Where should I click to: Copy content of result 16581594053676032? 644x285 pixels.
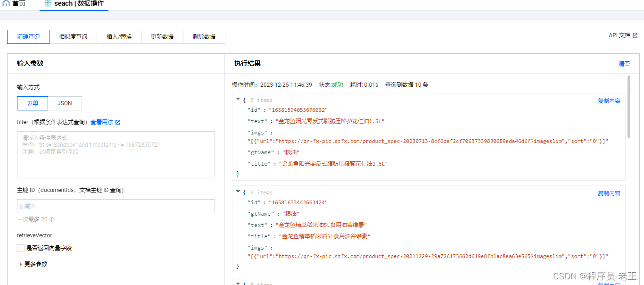pos(609,101)
